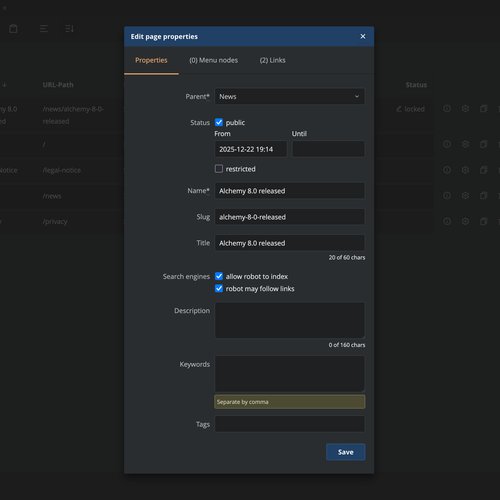Open the clipboard icon in the toolbar
This screenshot has height=500, width=500.
click(x=13, y=29)
